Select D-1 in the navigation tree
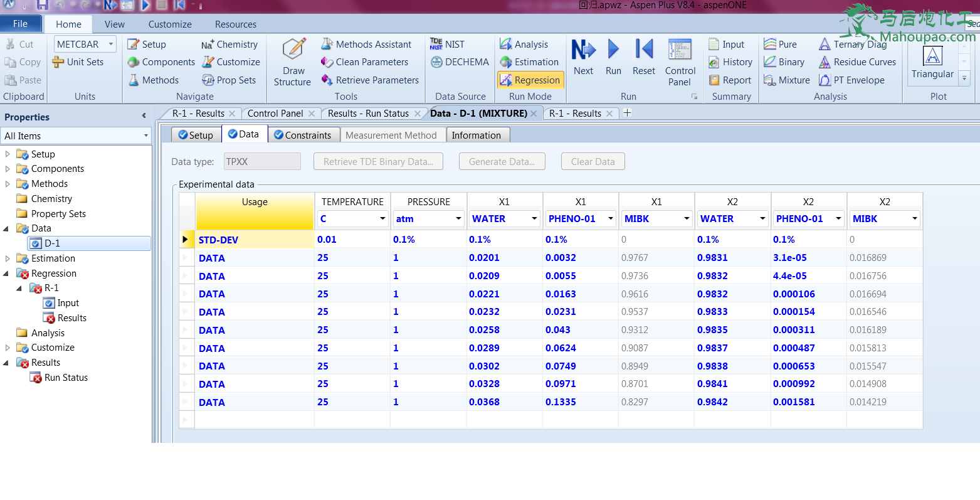980x500 pixels. click(x=89, y=243)
